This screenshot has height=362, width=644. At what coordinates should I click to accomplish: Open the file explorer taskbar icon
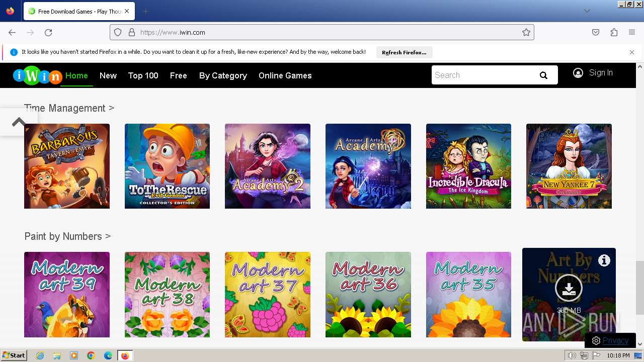(57, 355)
